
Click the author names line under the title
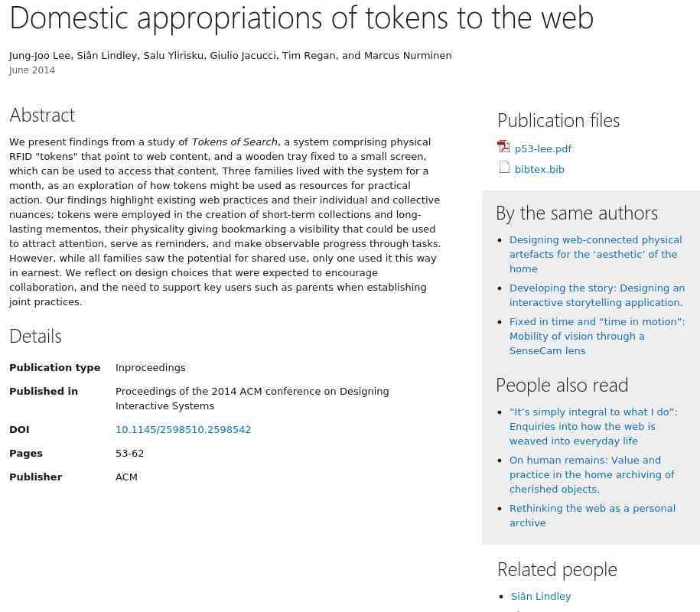tap(230, 56)
